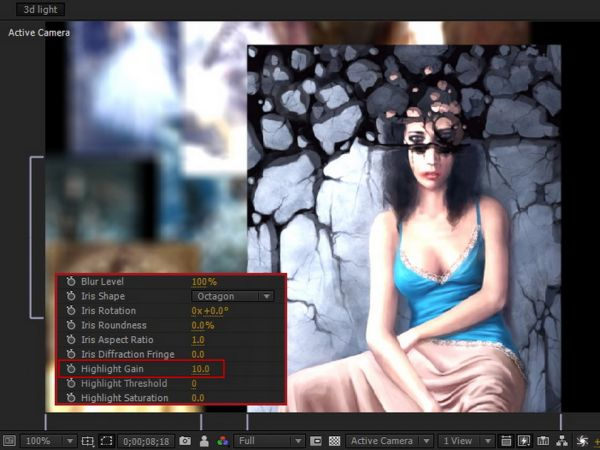
Task: Click the Iris Rotation value
Action: [x=210, y=311]
